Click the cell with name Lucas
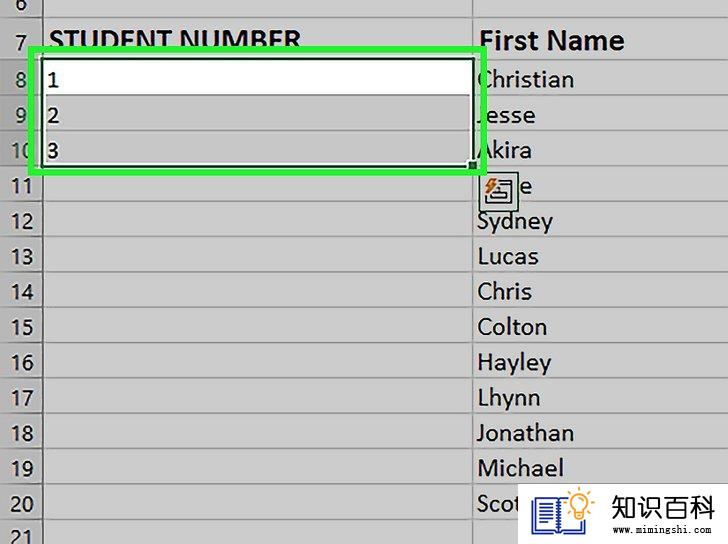Image resolution: width=728 pixels, height=544 pixels. (x=601, y=255)
